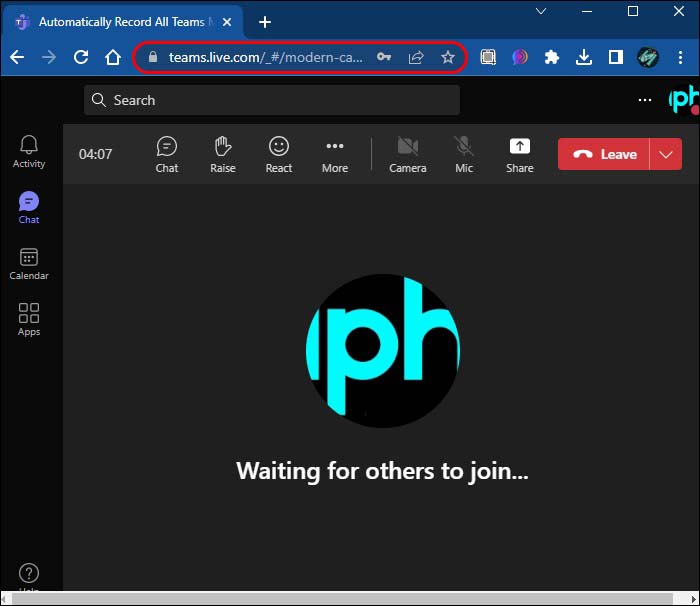View site info lock icon

pos(153,57)
